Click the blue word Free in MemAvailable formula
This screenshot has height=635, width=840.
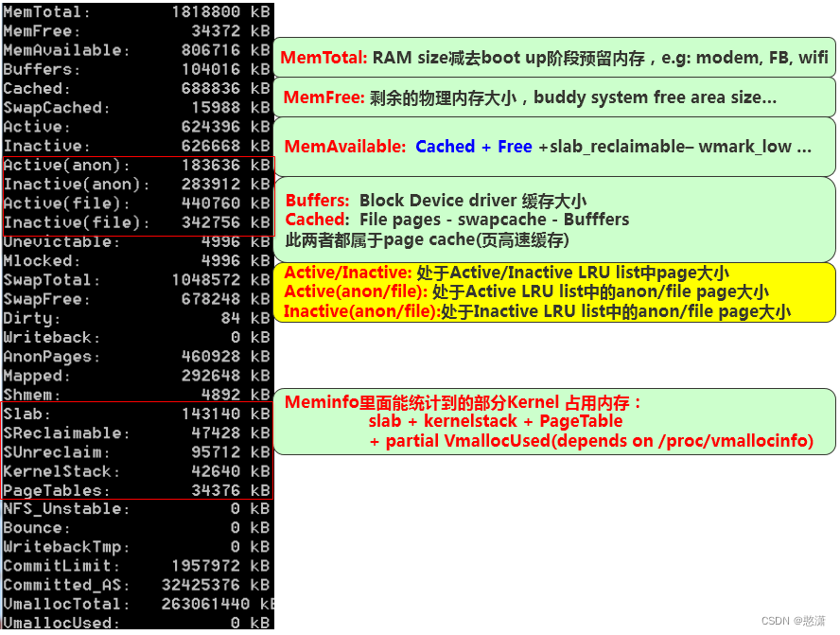pyautogui.click(x=515, y=147)
